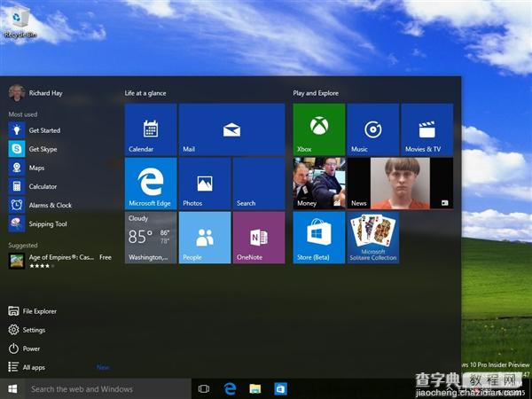
Task: Open File Explorer from Start menu
Action: [x=33, y=311]
